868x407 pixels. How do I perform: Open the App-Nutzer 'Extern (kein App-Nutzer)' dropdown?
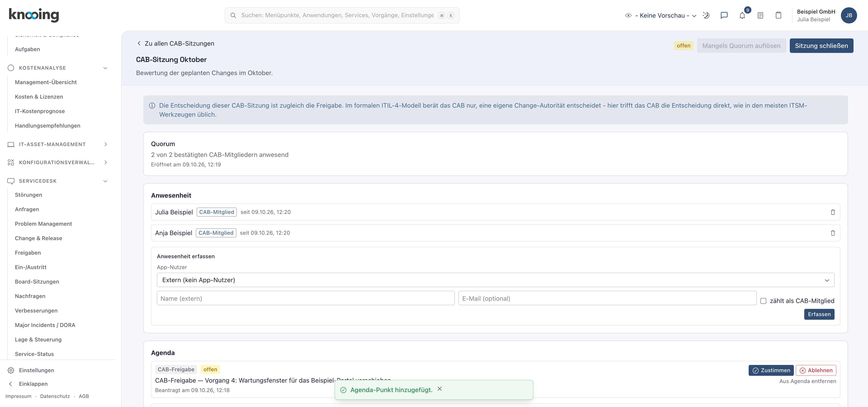click(495, 280)
